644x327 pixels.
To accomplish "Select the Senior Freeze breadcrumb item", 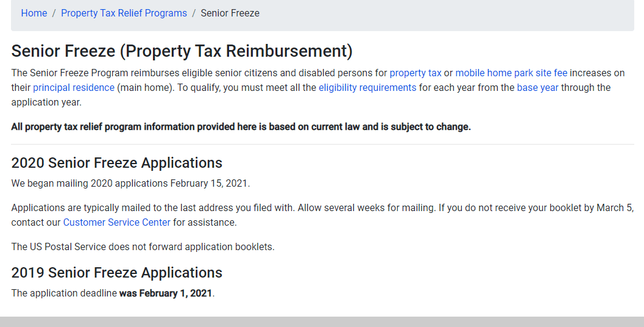I will click(x=230, y=13).
